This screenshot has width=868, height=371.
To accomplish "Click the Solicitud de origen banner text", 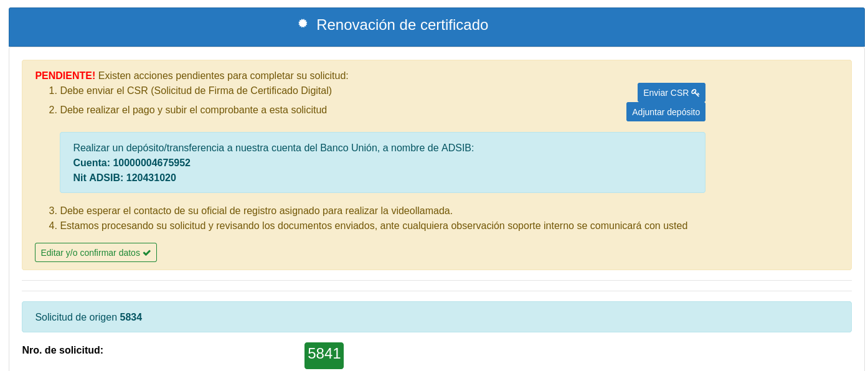I will 76,317.
